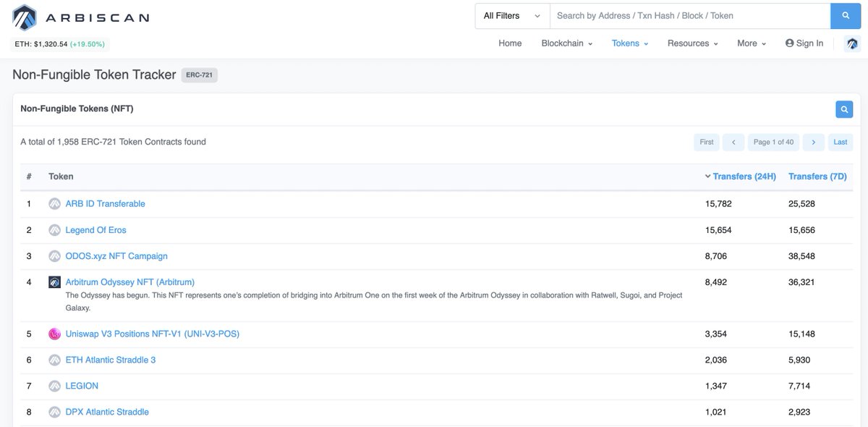Open the Arbiscan logo home link

80,17
